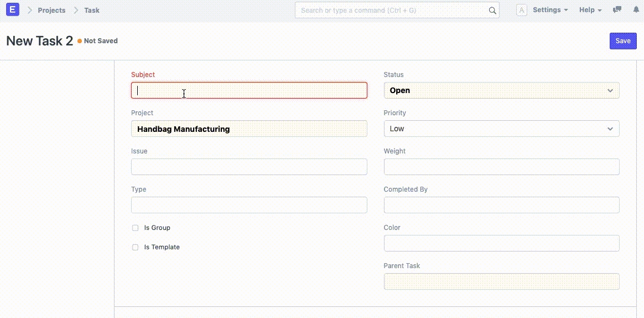Navigate to Task breadcrumb link
Viewport: 644px width, 318px height.
coord(92,10)
